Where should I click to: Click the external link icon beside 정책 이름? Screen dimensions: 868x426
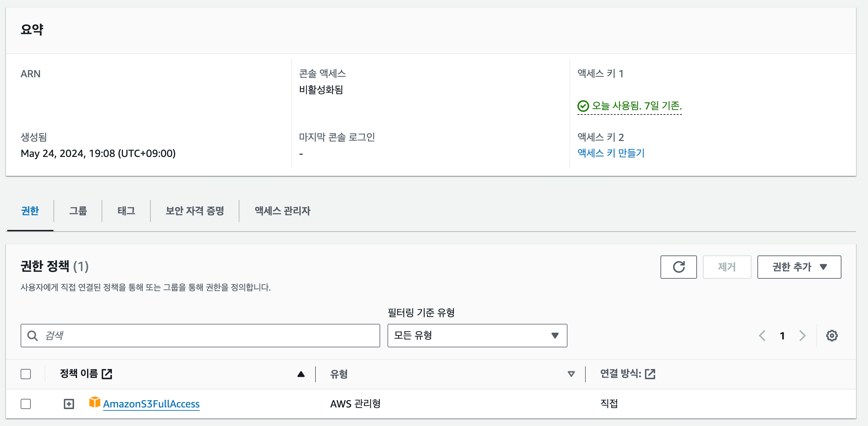(107, 374)
